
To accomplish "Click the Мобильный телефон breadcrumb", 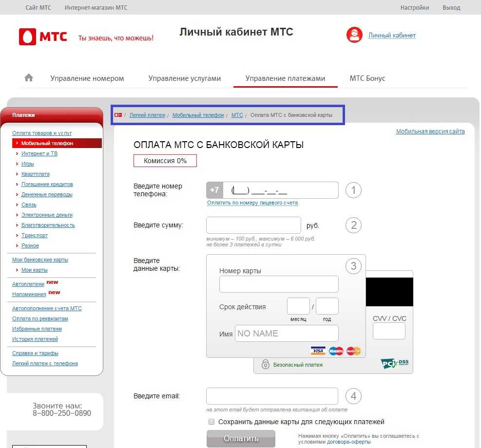I will click(x=198, y=115).
